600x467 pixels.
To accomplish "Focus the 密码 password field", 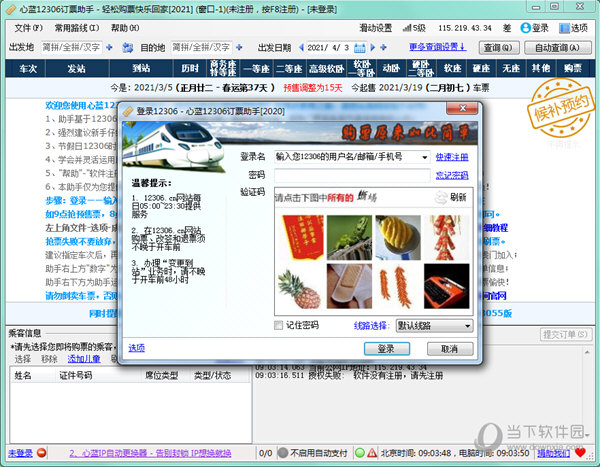I will click(352, 176).
